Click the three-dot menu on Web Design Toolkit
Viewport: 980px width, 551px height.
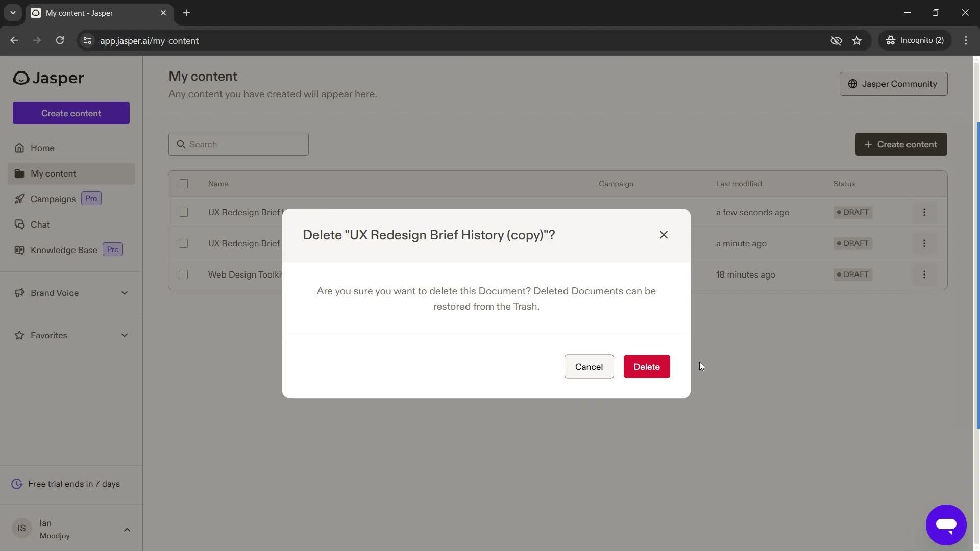click(x=925, y=274)
